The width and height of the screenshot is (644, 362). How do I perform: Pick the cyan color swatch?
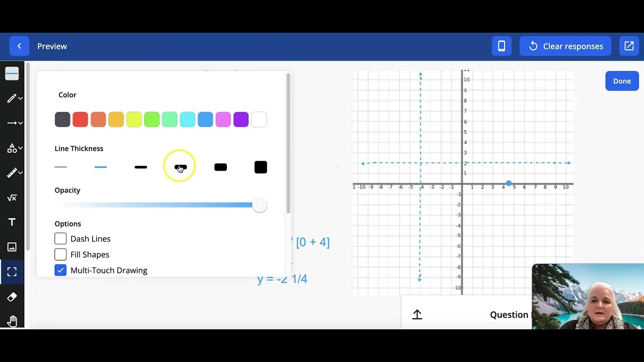[187, 120]
